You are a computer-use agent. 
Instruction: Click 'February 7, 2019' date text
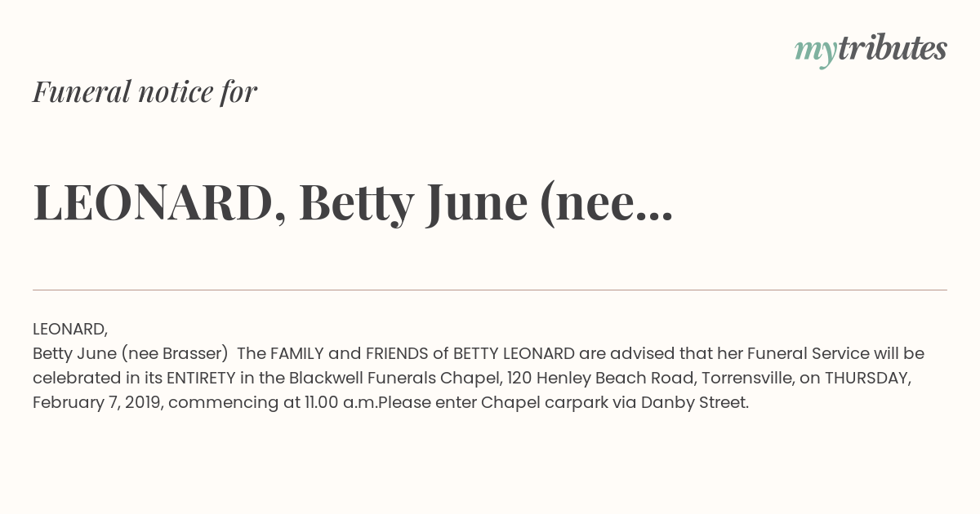point(96,402)
